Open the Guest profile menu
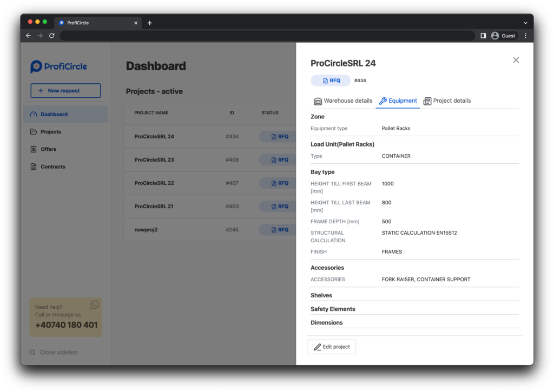The width and height of the screenshot is (554, 392). tap(503, 36)
